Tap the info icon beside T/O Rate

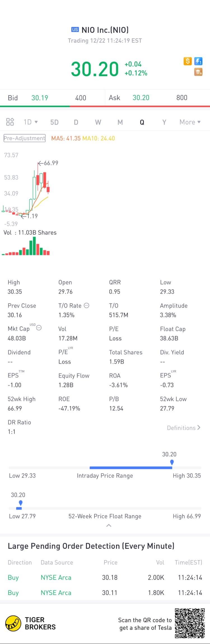pos(87,305)
